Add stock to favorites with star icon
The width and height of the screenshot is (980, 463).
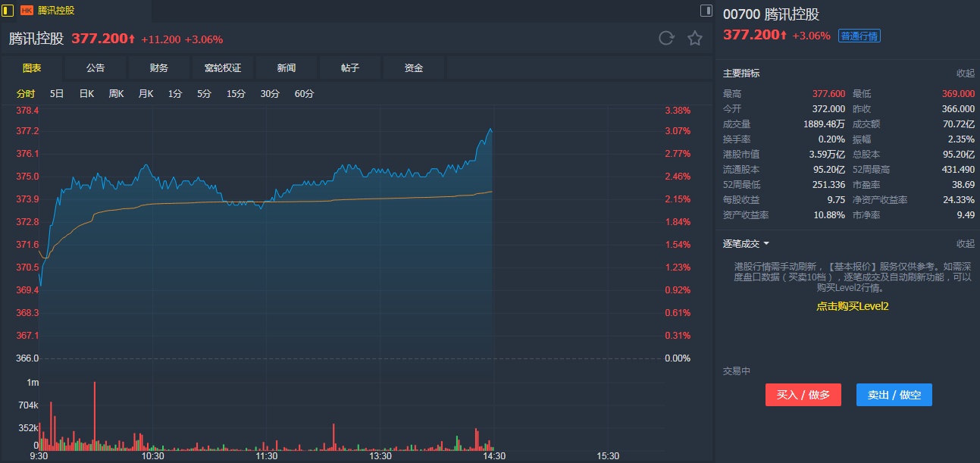[695, 39]
